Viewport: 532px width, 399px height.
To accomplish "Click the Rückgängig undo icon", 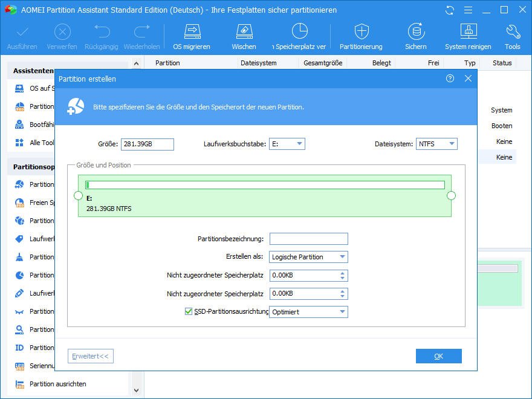I will click(x=102, y=31).
